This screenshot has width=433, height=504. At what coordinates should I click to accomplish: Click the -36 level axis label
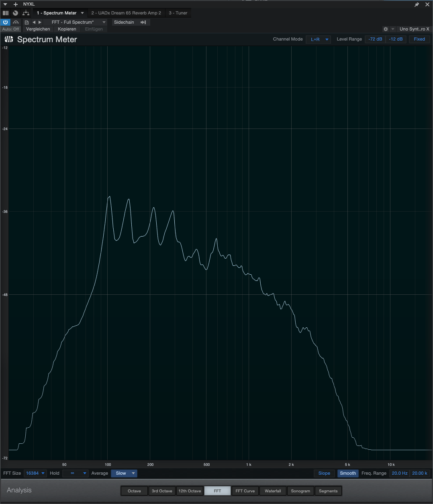(5, 212)
